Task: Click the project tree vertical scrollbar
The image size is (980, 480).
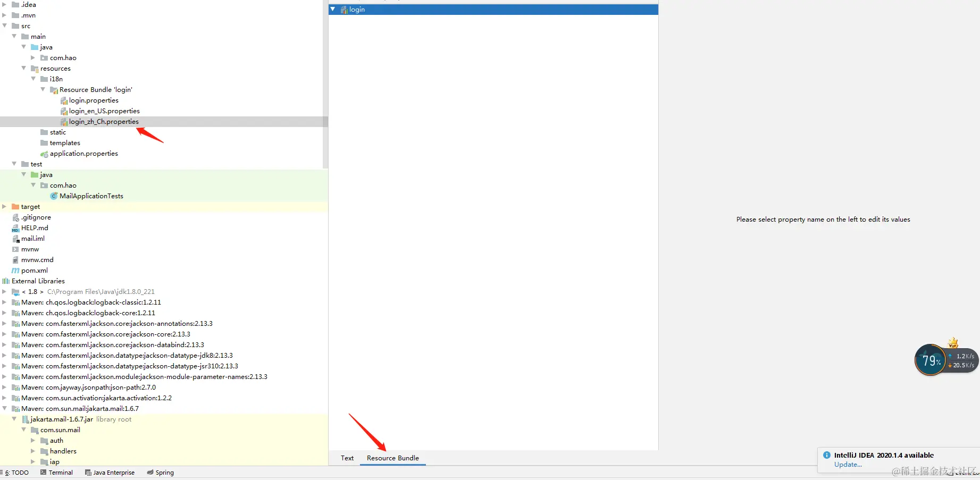Action: 325,85
